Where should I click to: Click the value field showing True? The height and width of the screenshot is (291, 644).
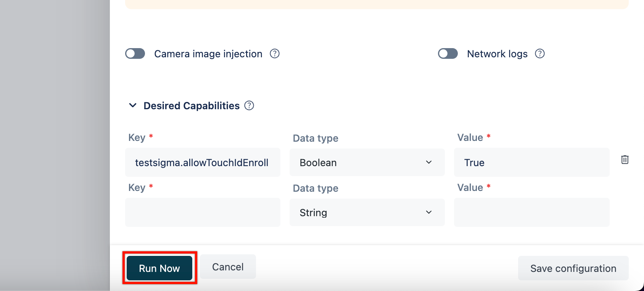[531, 162]
